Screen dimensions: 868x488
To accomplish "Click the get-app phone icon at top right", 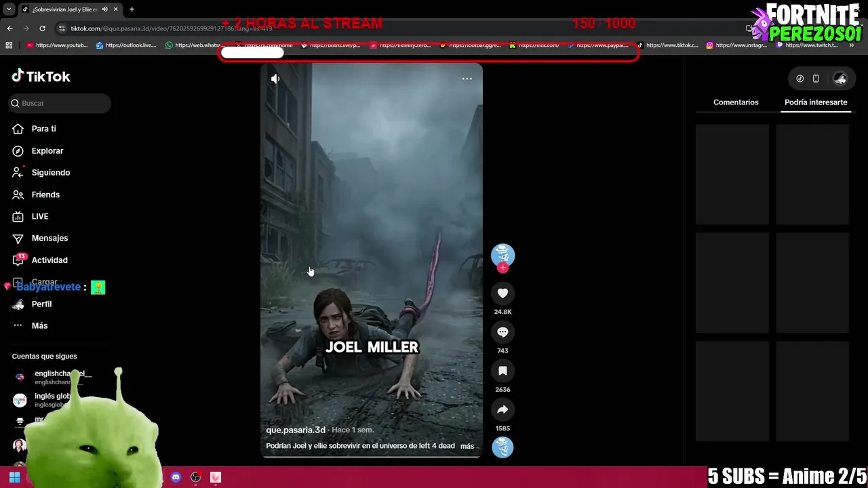I will (816, 79).
